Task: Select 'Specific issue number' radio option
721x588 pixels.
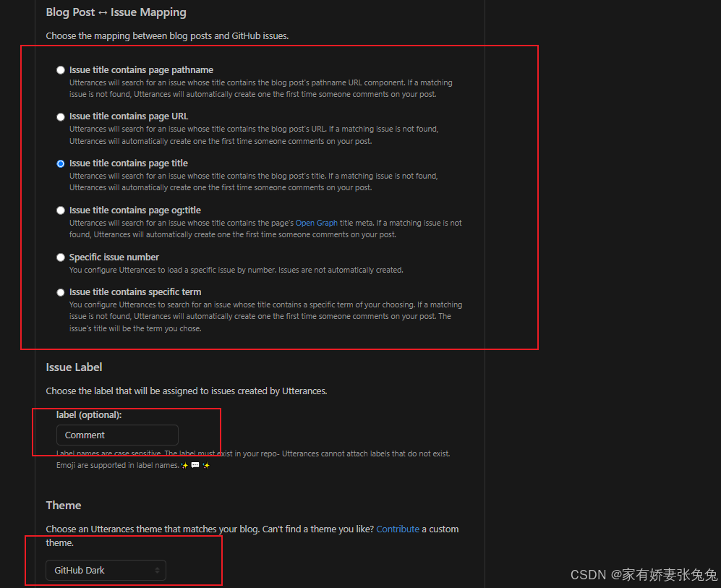Action: [x=60, y=257]
